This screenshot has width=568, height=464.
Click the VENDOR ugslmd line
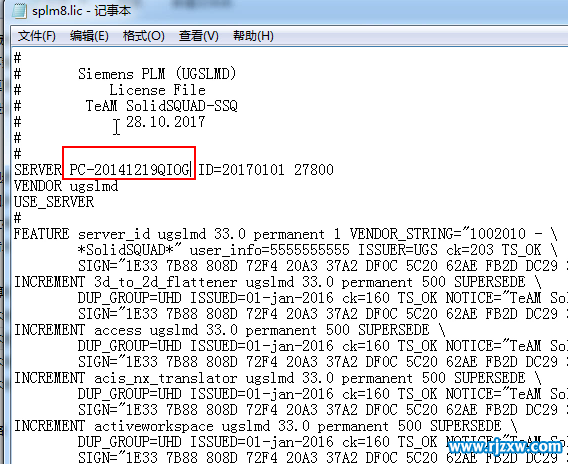click(x=66, y=186)
